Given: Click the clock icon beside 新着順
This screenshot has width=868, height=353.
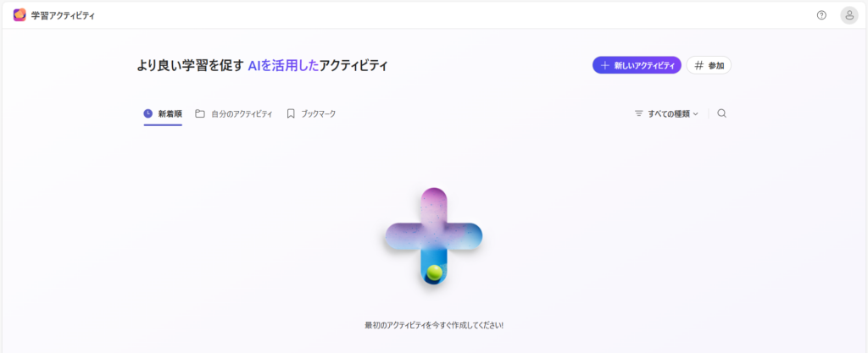Looking at the screenshot, I should point(148,113).
